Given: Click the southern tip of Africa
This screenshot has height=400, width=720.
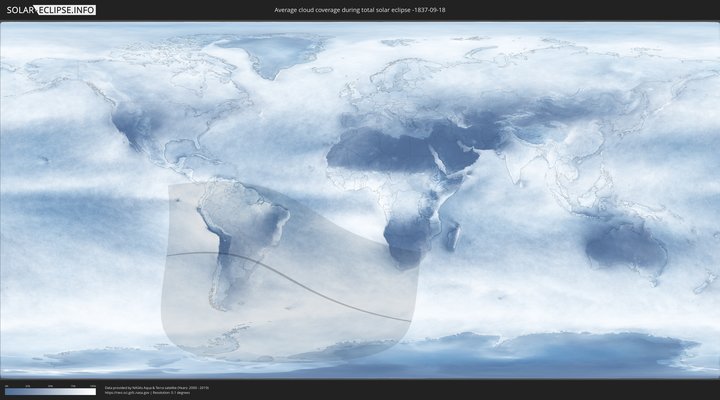Looking at the screenshot, I should 403,262.
